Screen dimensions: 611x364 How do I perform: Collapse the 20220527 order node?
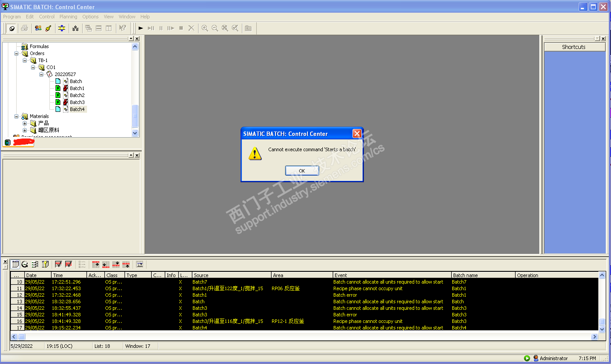pos(42,74)
